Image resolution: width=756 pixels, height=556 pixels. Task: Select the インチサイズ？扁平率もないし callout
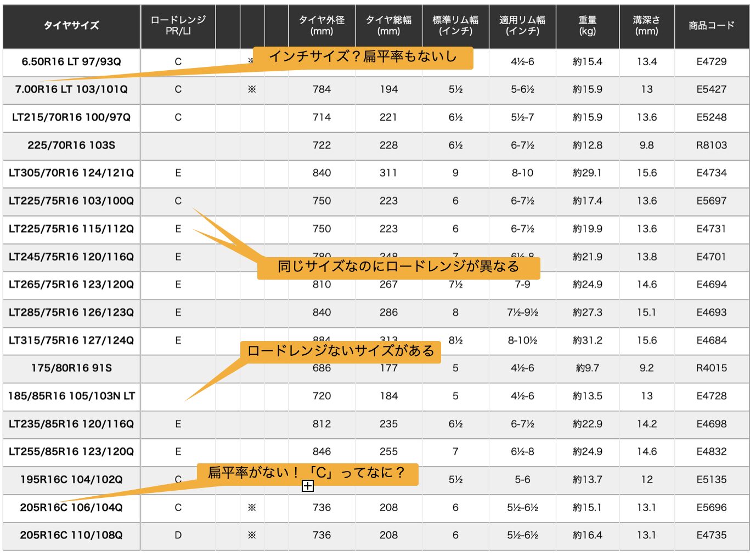coord(363,57)
